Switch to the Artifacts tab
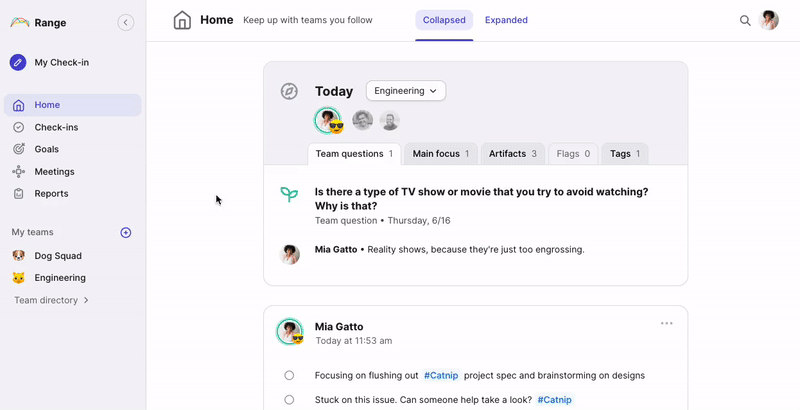This screenshot has height=410, width=800. pos(513,153)
